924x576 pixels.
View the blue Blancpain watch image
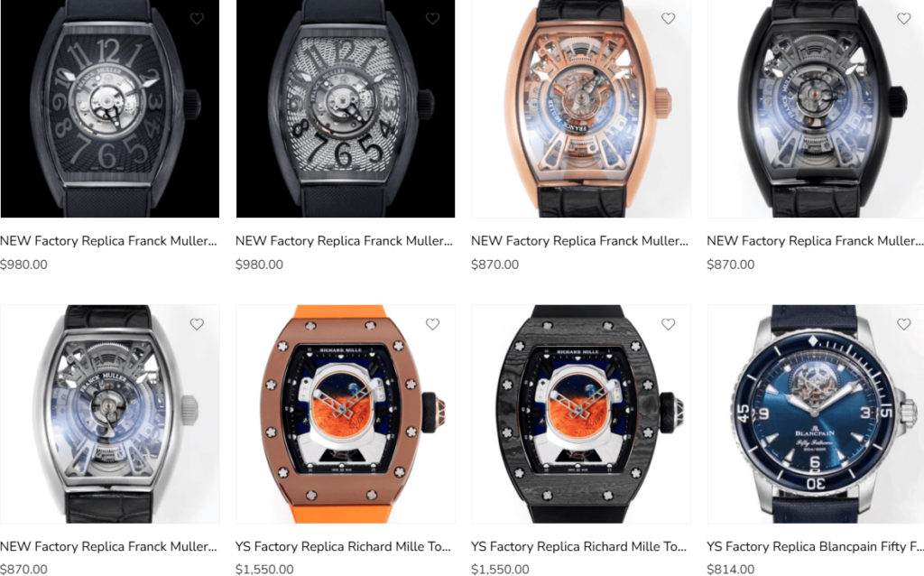pos(816,413)
